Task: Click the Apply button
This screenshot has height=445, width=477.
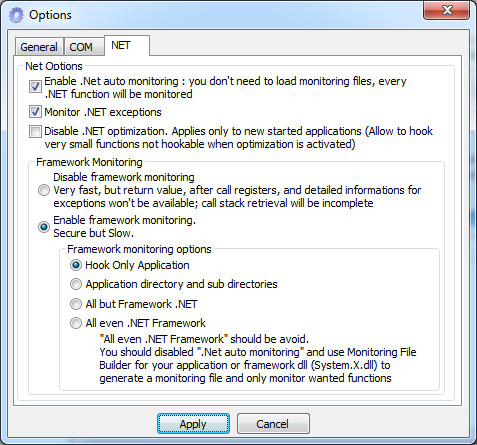Action: pyautogui.click(x=193, y=424)
